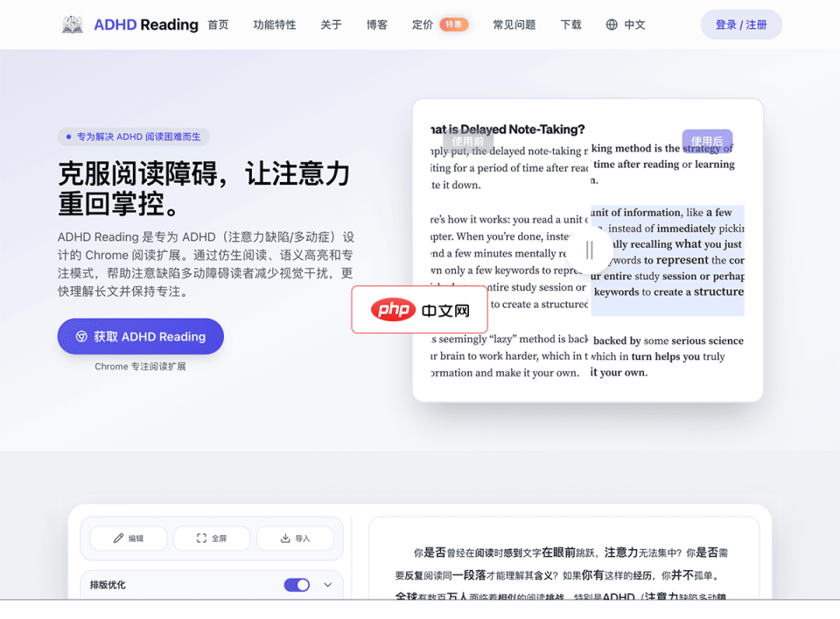Click the 使用后 label on comparison image
Viewport: 840px width, 619px height.
click(x=707, y=141)
